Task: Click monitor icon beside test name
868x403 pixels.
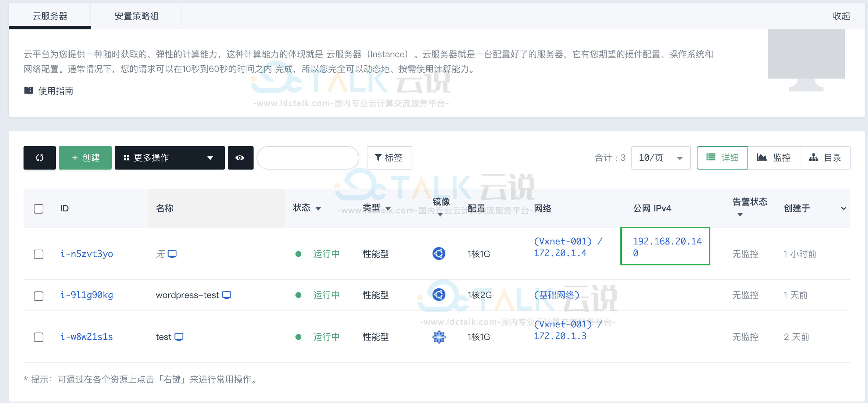Action: tap(179, 337)
